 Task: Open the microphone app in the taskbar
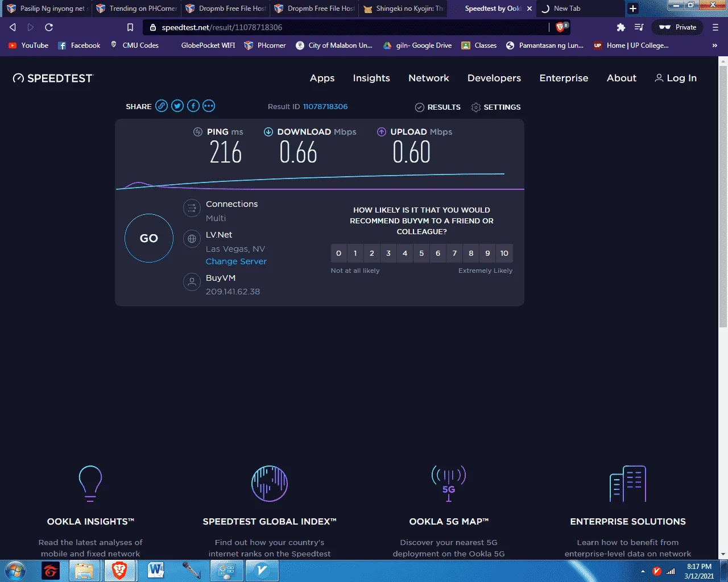pos(191,571)
